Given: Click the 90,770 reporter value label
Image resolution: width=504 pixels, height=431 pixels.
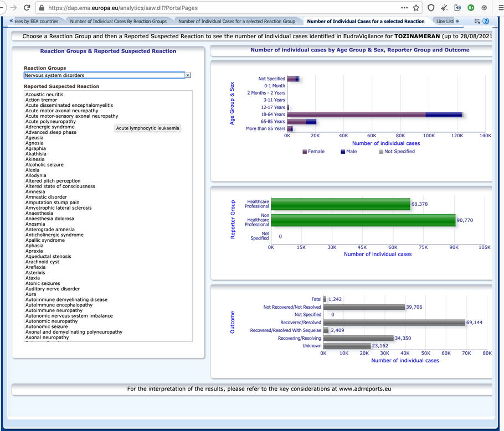Looking at the screenshot, I should 465,220.
